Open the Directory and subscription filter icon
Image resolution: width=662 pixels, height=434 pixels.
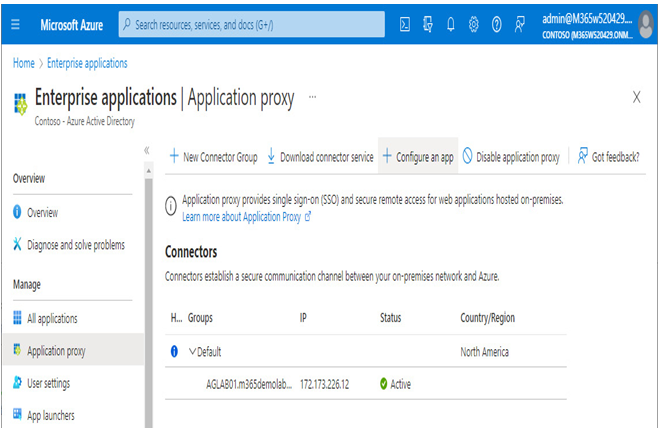tap(428, 24)
